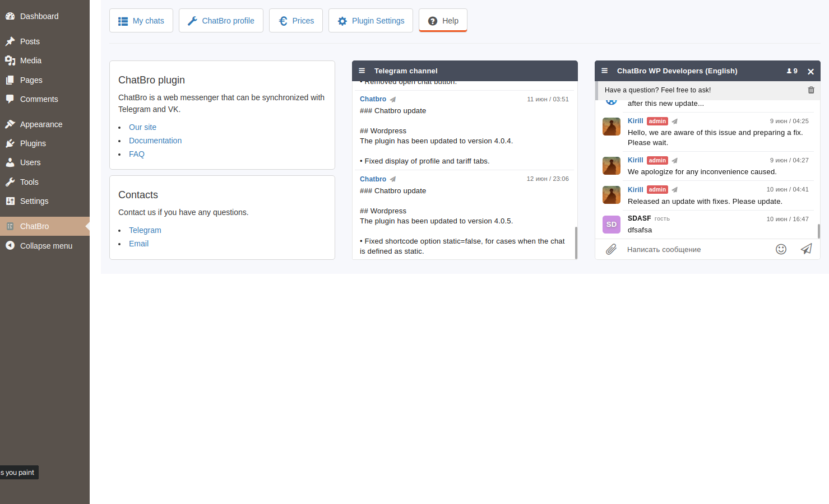Open the ChatBro profile tab
This screenshot has width=829, height=504.
coord(221,21)
